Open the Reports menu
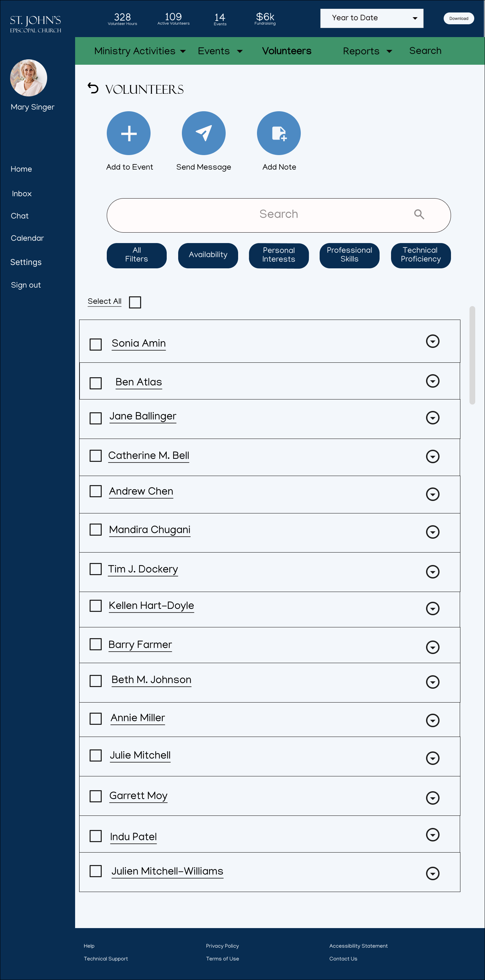This screenshot has height=980, width=485. tap(367, 51)
